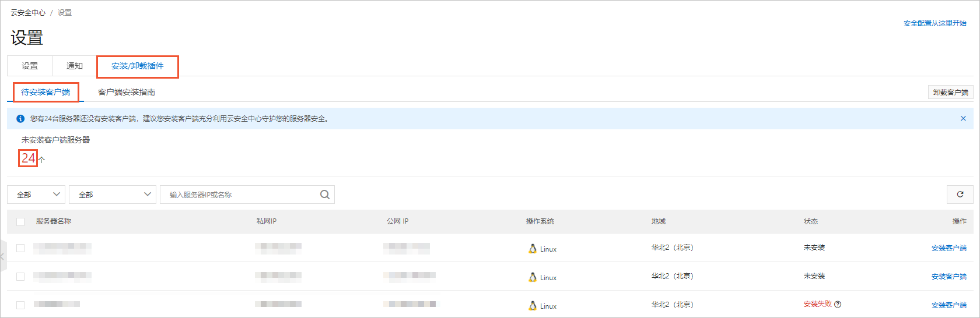Click the 卸载客户端 button

951,92
